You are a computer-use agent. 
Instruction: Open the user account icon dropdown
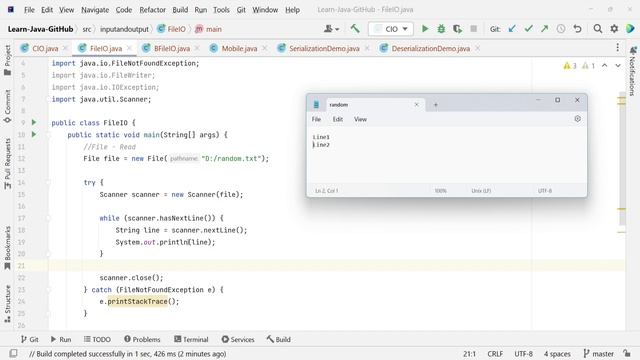[331, 29]
